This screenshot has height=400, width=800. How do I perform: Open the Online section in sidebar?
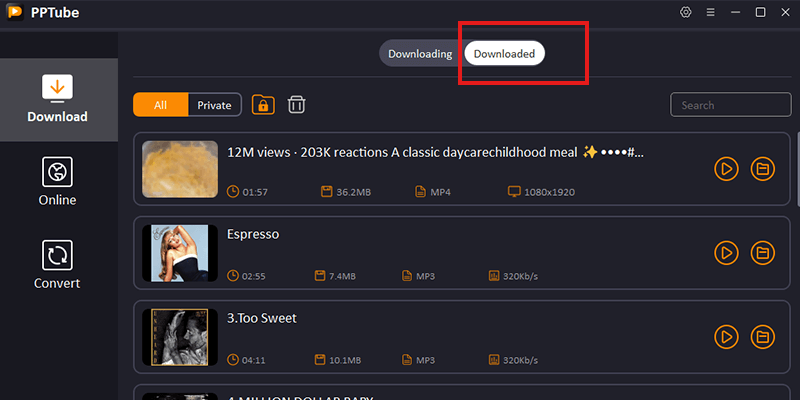pyautogui.click(x=58, y=182)
